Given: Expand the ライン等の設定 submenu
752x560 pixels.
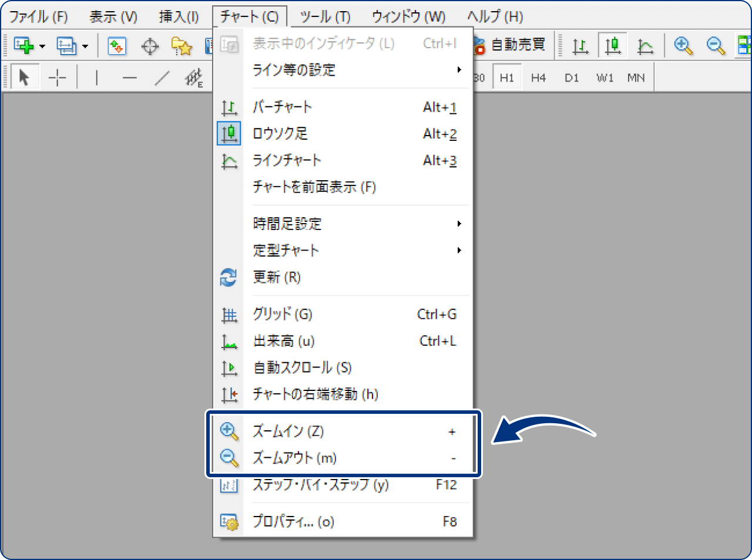Looking at the screenshot, I should pyautogui.click(x=343, y=70).
